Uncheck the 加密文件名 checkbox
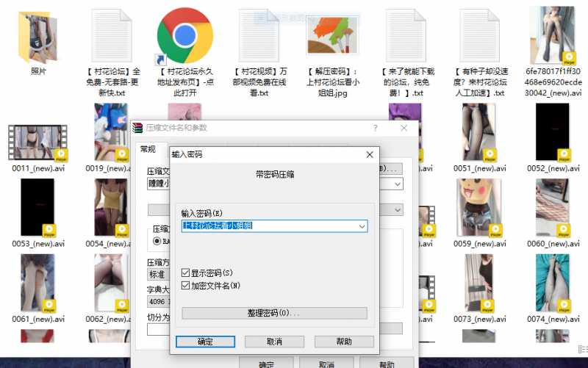This screenshot has height=368, width=588. click(x=185, y=285)
